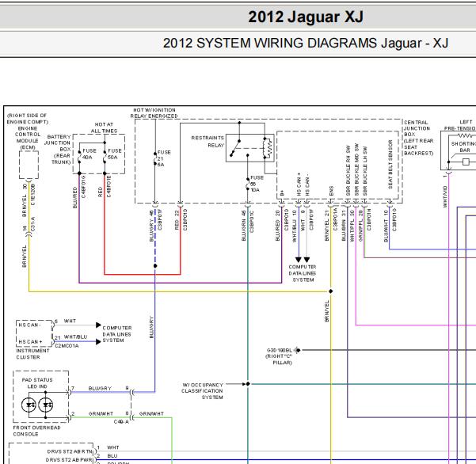Select "CENTRAL JUNCTION BOX" label
Image resolution: width=476 pixels, height=464 pixels.
pos(417,128)
